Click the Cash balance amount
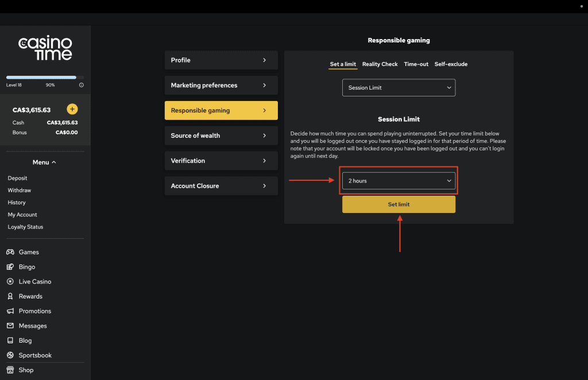Image resolution: width=588 pixels, height=380 pixels. [x=62, y=122]
